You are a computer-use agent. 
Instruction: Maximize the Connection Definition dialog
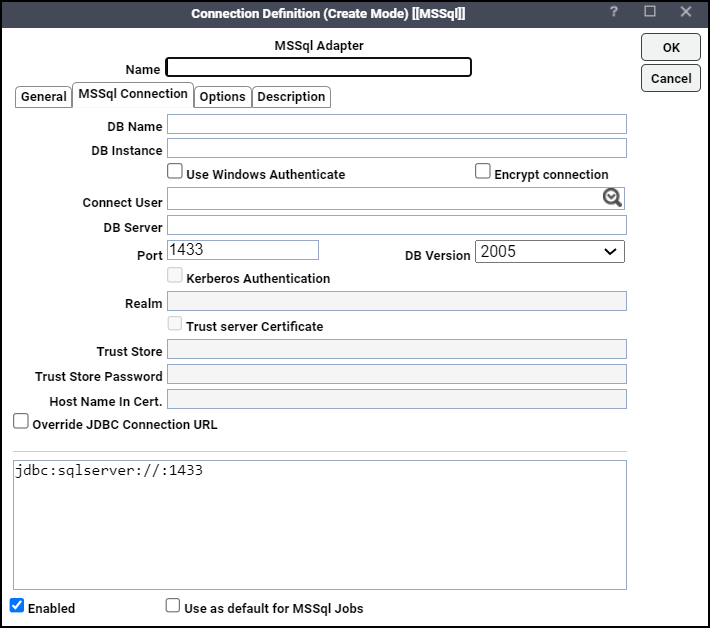(x=650, y=11)
